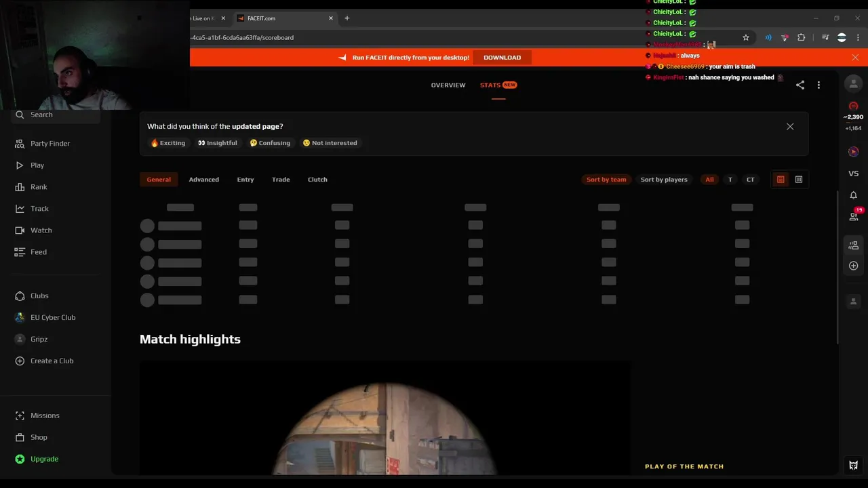
Task: Bookmark the page with the star icon
Action: [x=746, y=37]
